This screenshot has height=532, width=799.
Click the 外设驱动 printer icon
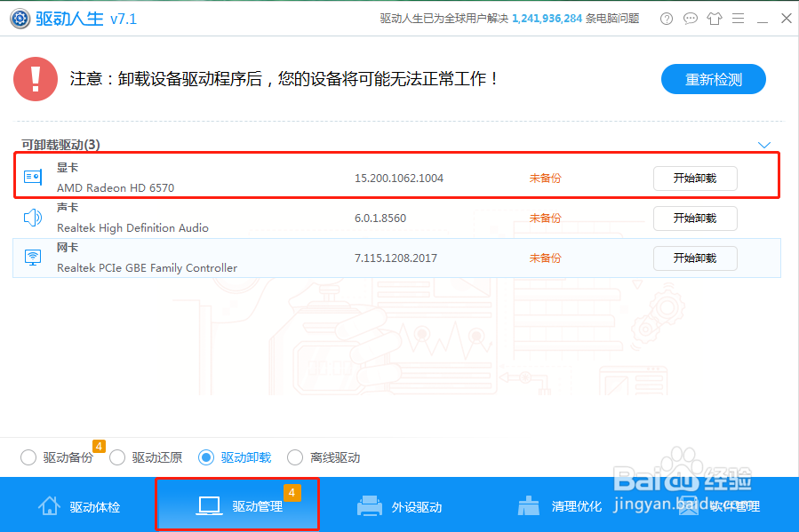pos(370,506)
